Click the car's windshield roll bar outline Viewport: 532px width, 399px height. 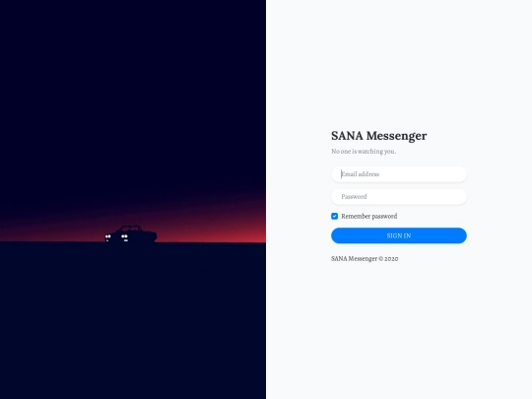click(x=131, y=228)
